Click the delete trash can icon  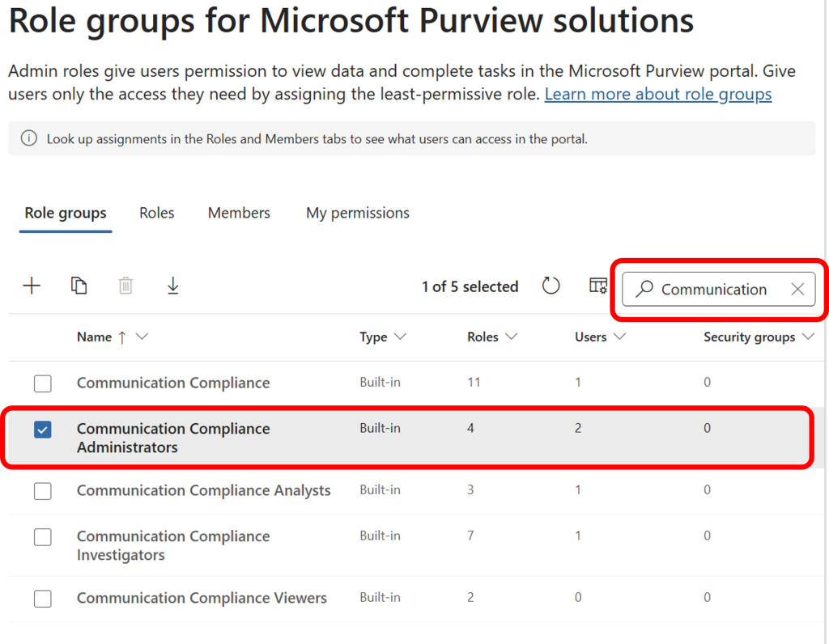tap(125, 286)
